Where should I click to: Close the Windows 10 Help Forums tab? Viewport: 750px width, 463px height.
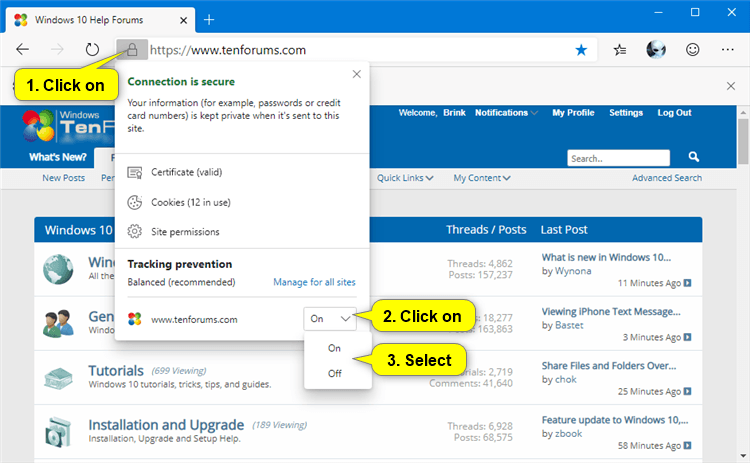(x=183, y=20)
